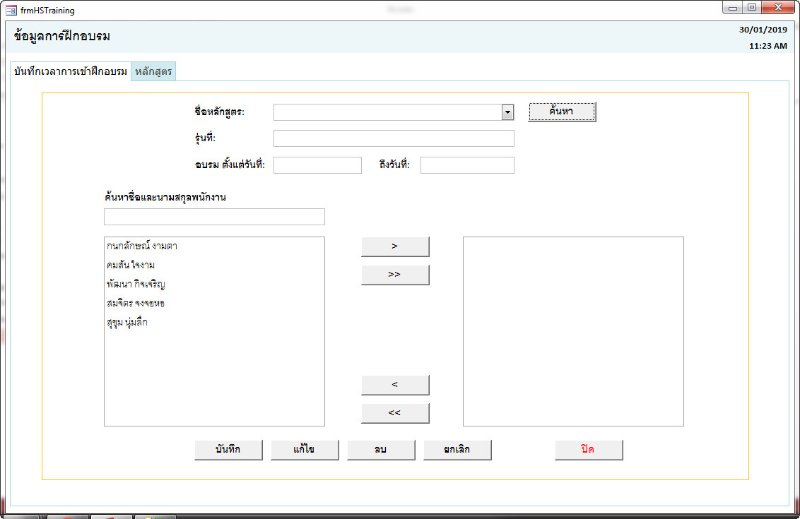Select สุชุม นุ่มลึก in the employee list
The height and width of the screenshot is (519, 800).
pyautogui.click(x=127, y=322)
